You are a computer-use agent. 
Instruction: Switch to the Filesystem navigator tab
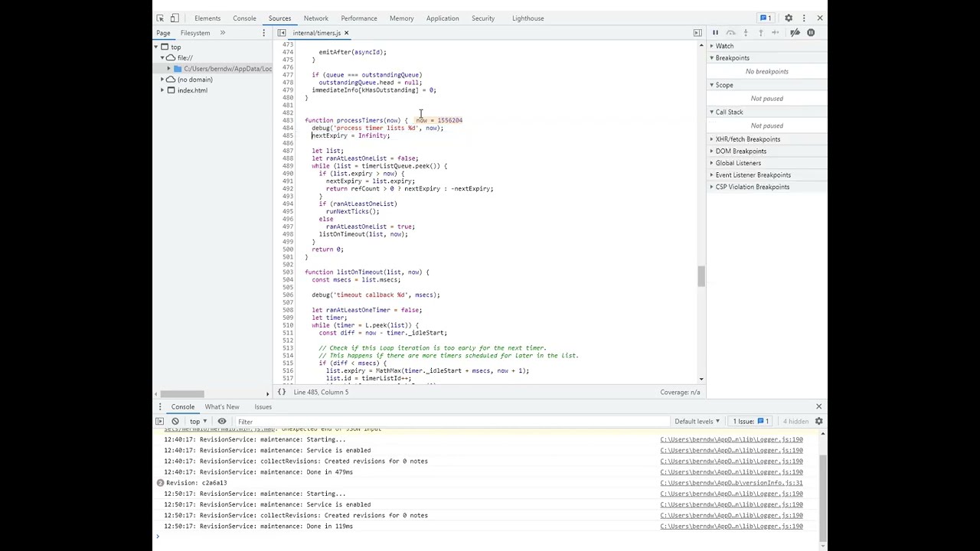click(x=195, y=33)
